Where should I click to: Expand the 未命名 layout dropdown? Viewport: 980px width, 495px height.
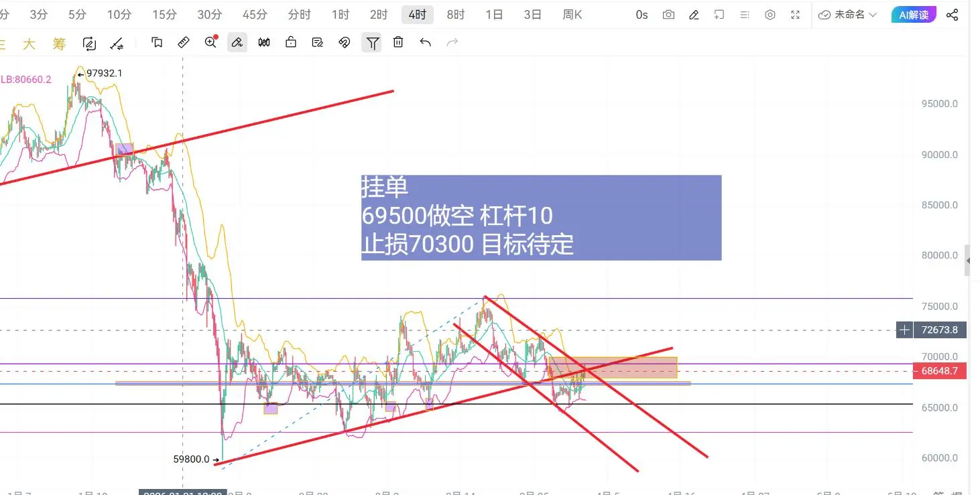pyautogui.click(x=848, y=15)
